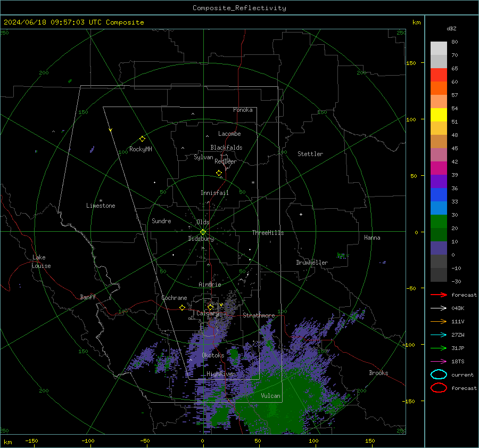Click the Drumheller city label
Screen dimensions: 479x448
coord(312,263)
